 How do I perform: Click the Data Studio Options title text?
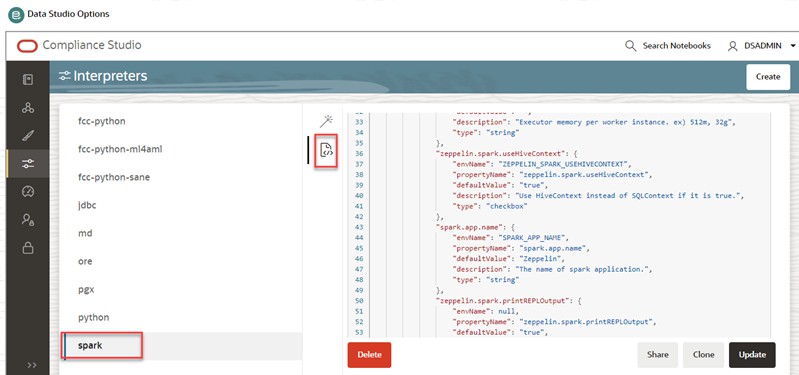pyautogui.click(x=68, y=14)
